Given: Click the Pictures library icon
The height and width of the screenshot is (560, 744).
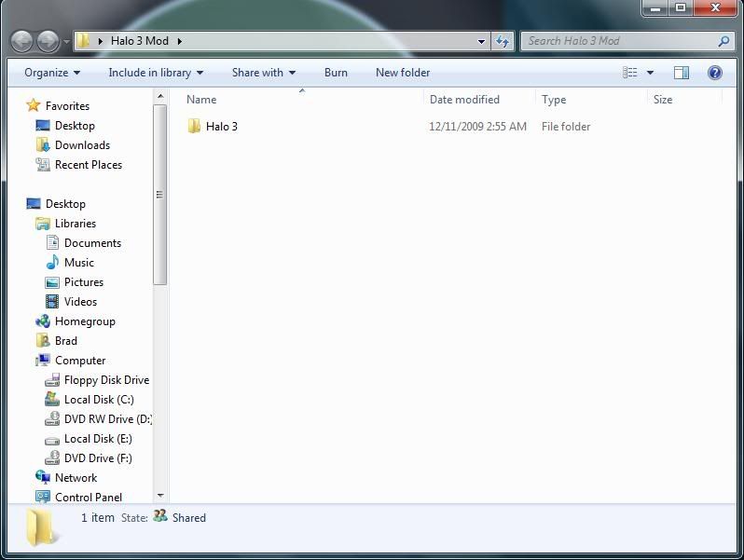Looking at the screenshot, I should coord(52,282).
